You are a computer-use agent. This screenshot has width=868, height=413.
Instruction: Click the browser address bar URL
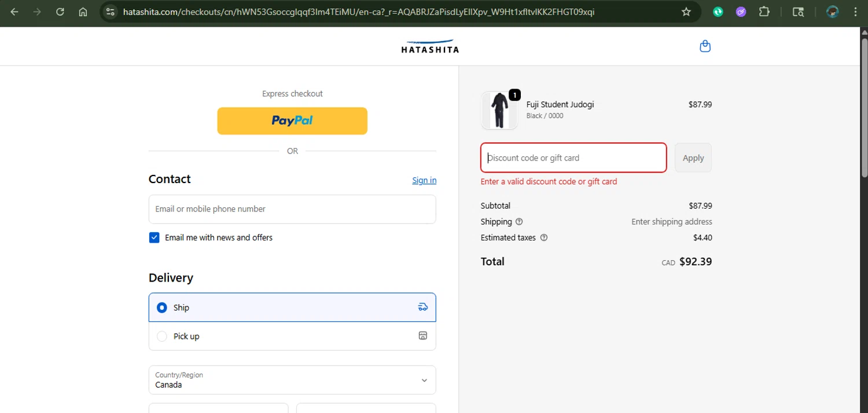(x=359, y=12)
